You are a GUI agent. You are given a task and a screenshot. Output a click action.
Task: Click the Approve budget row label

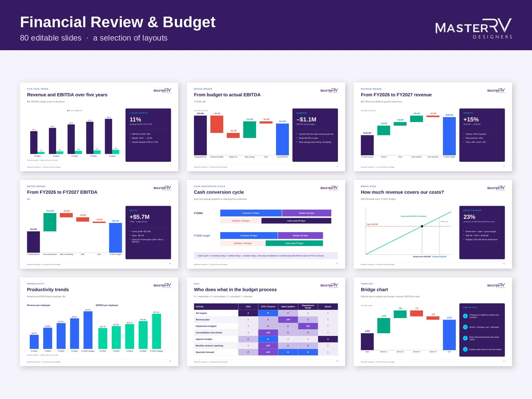[216, 339]
